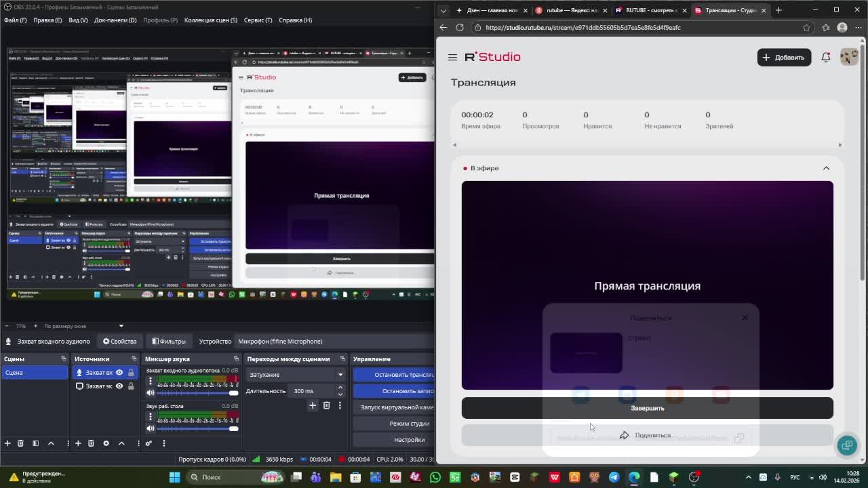Open scene filters icon in Scenes panel

click(x=35, y=443)
